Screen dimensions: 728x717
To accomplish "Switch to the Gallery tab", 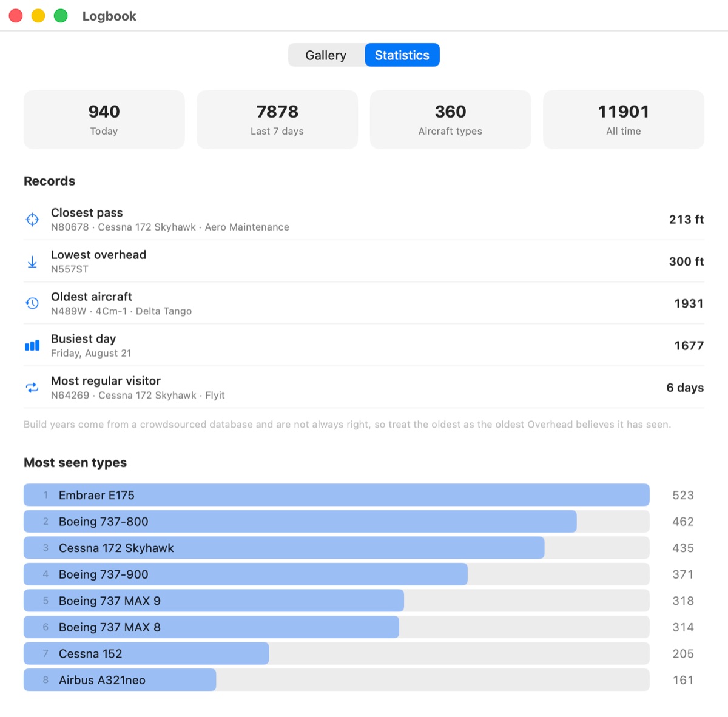I will click(326, 55).
